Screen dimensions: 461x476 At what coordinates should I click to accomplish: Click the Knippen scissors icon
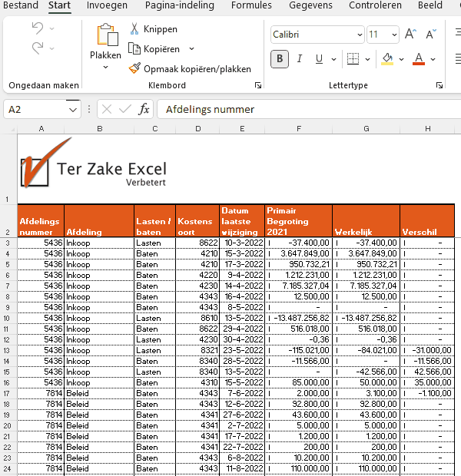134,29
